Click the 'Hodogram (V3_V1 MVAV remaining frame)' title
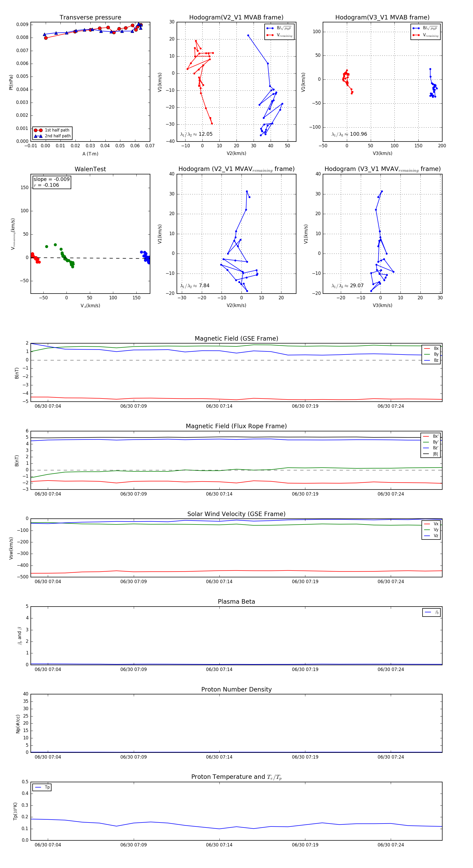473x868 pixels. click(x=382, y=169)
